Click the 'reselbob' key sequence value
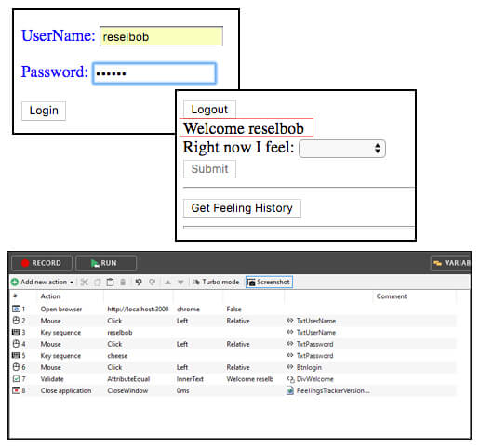The height and width of the screenshot is (448, 480). (x=120, y=333)
